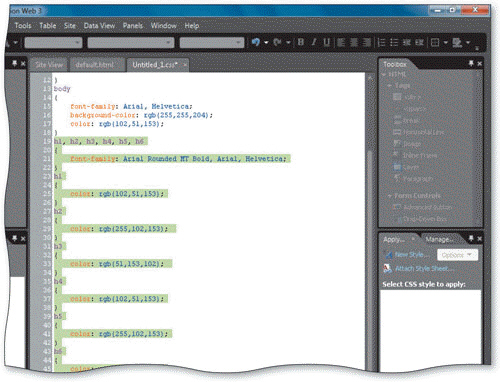The height and width of the screenshot is (382, 500).
Task: Select the Break icon in Toolbox
Action: click(x=397, y=120)
